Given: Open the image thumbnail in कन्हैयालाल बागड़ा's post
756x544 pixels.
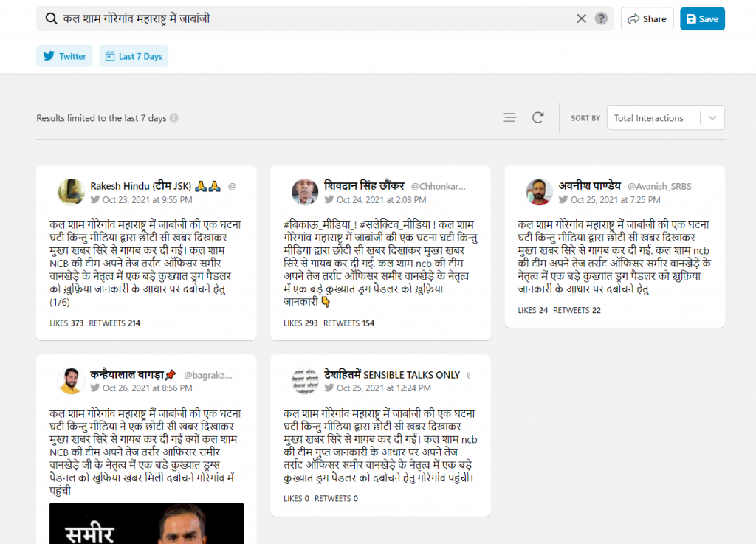Looking at the screenshot, I should [146, 523].
